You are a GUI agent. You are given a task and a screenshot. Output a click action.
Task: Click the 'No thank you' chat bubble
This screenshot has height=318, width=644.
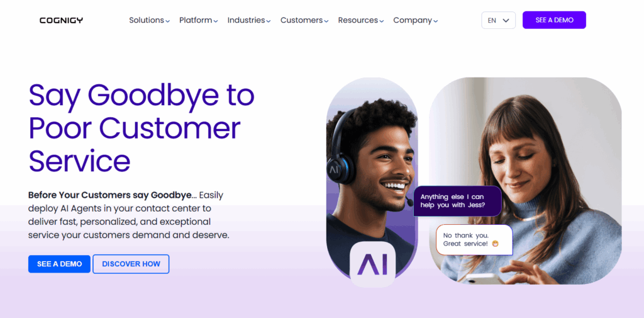tap(474, 240)
